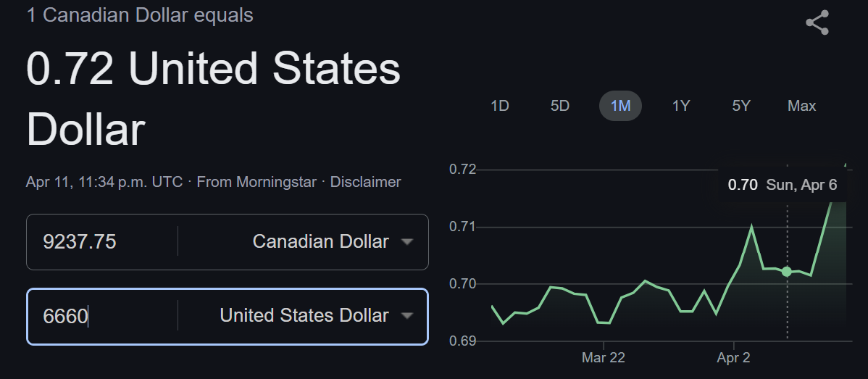Switch chart to 5Y range
Image resolution: width=868 pixels, height=379 pixels.
click(741, 106)
